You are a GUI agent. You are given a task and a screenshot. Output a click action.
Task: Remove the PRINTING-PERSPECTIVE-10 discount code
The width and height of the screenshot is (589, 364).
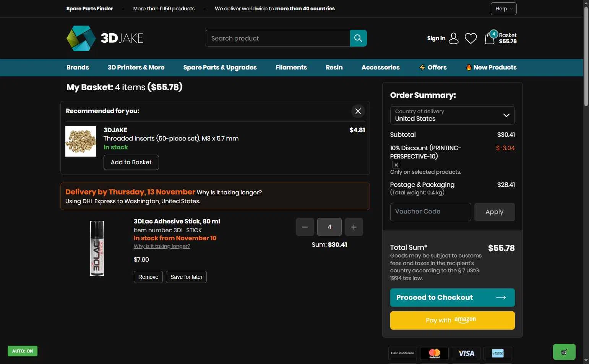(396, 165)
